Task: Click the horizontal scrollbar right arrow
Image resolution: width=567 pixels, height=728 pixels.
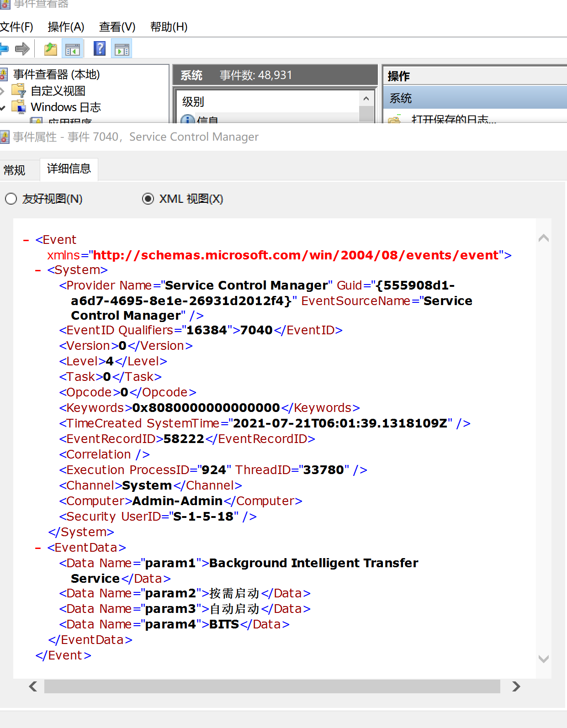Action: [x=516, y=686]
